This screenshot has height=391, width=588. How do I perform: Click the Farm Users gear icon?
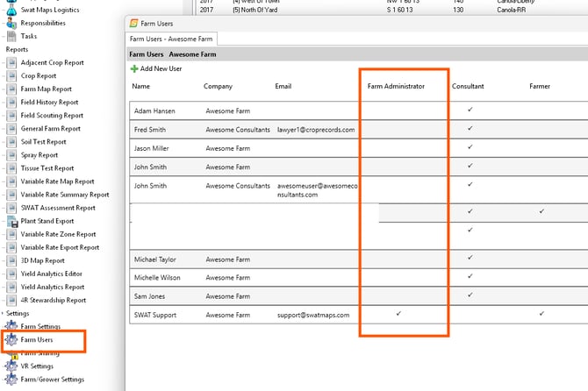click(x=11, y=339)
